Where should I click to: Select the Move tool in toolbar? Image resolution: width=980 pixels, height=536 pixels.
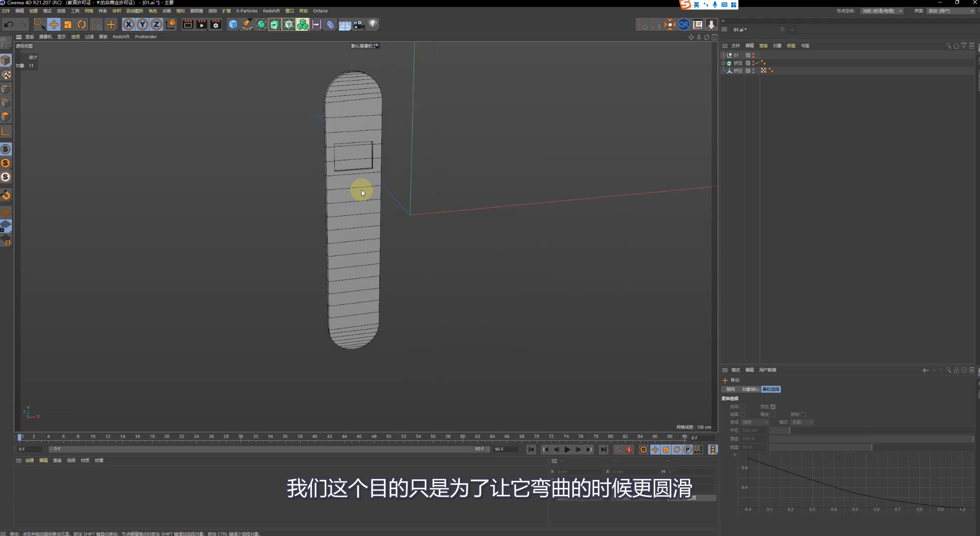tap(54, 24)
